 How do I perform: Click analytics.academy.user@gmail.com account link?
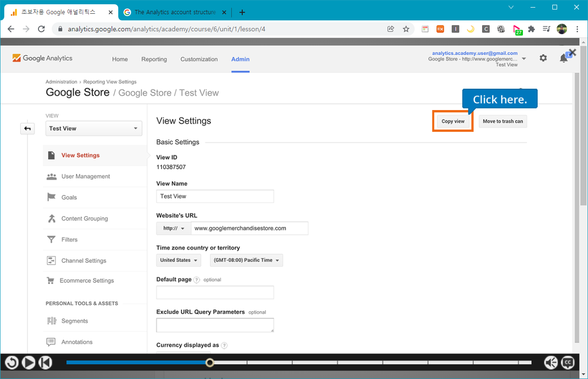coord(474,53)
